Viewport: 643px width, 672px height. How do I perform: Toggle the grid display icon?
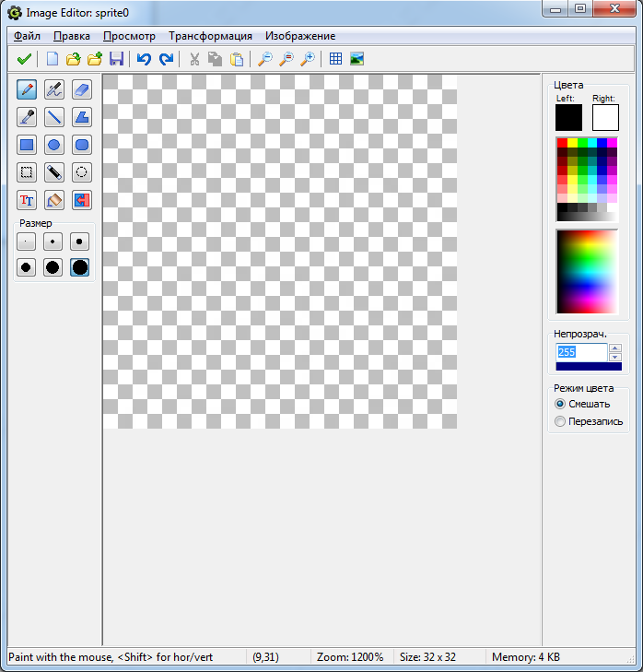[x=335, y=59]
